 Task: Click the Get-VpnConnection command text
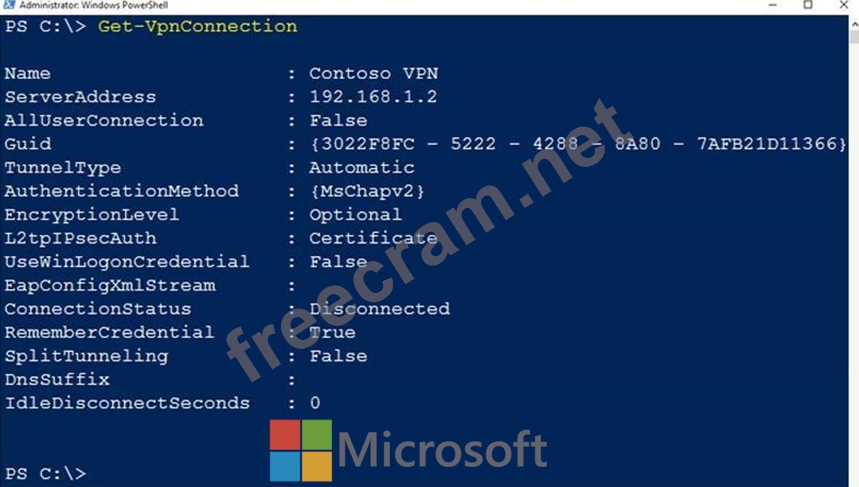[x=197, y=26]
